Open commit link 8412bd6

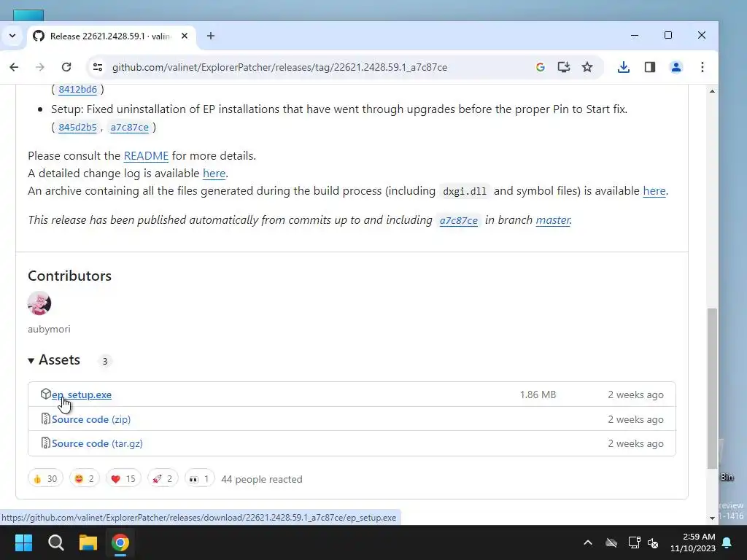[x=77, y=90]
